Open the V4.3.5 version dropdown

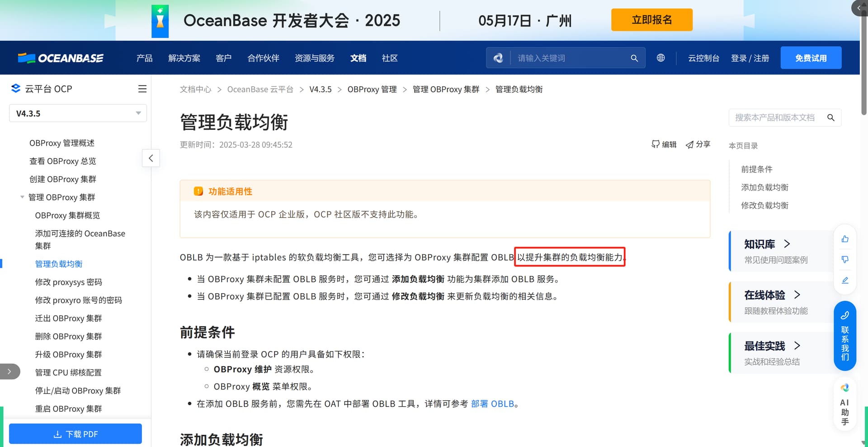[x=78, y=113]
